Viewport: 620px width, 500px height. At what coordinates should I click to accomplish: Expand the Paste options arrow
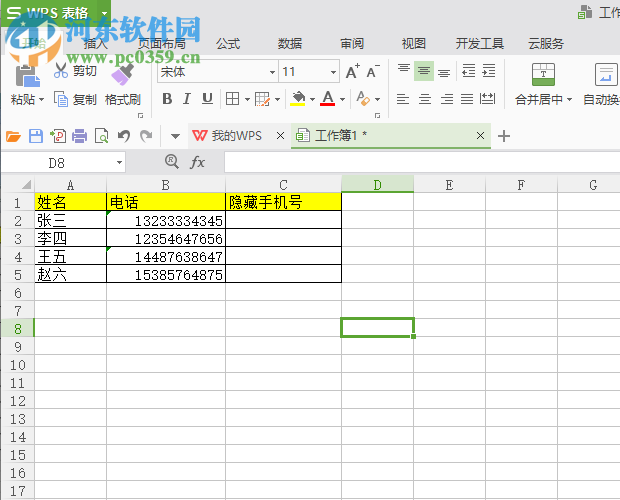[x=41, y=100]
